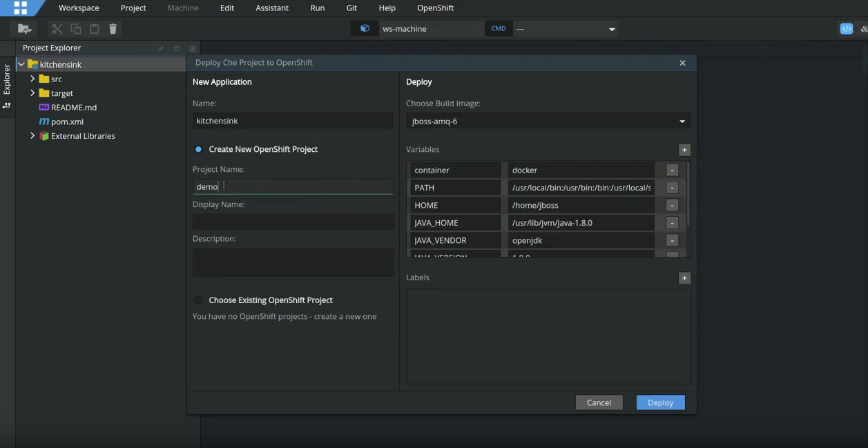Open the OpenShift menu

point(436,8)
